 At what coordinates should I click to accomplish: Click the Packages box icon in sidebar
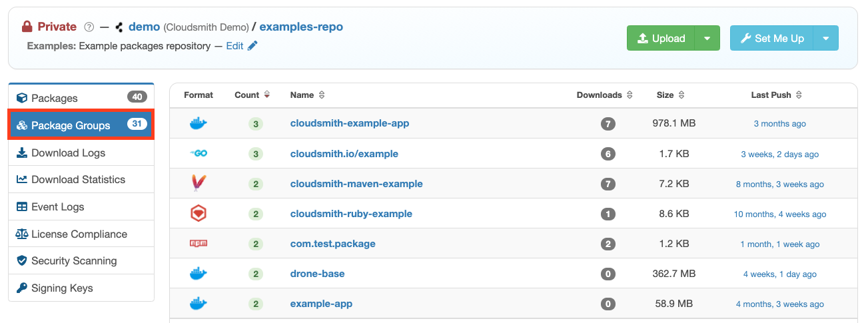click(x=21, y=98)
